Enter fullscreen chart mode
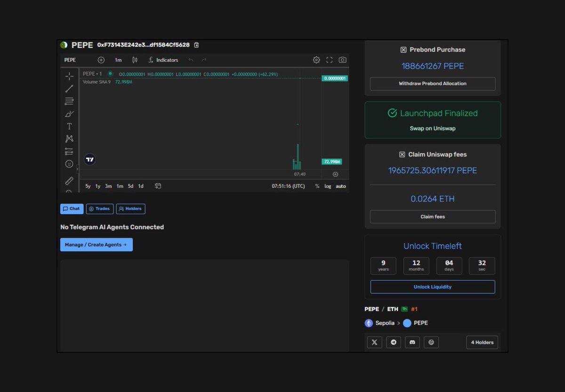The height and width of the screenshot is (392, 565). (x=330, y=60)
